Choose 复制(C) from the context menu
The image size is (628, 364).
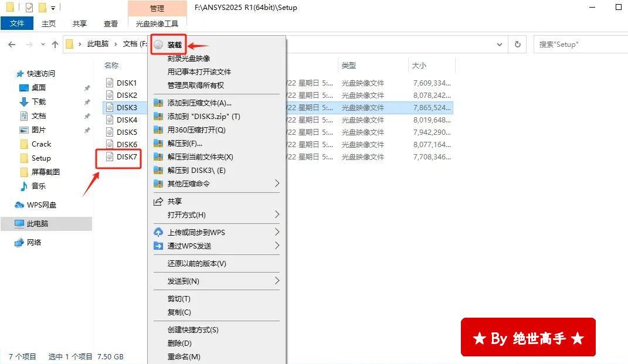coord(179,312)
